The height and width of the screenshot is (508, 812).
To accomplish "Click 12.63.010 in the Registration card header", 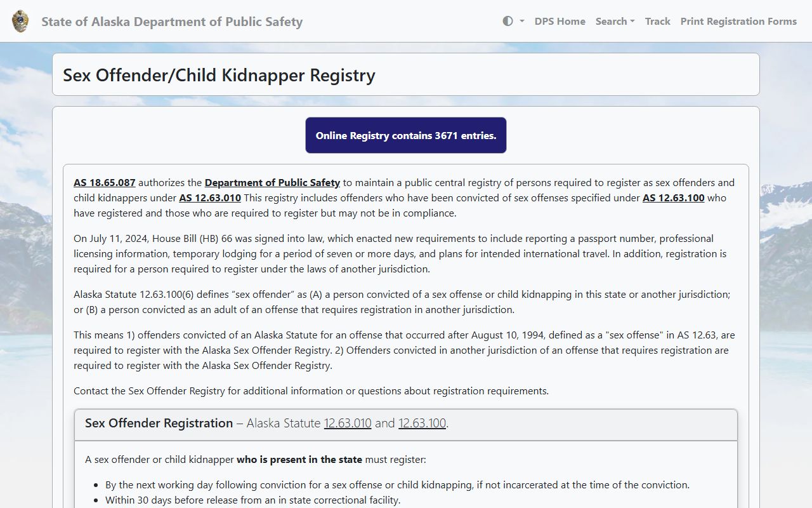I will pos(348,423).
